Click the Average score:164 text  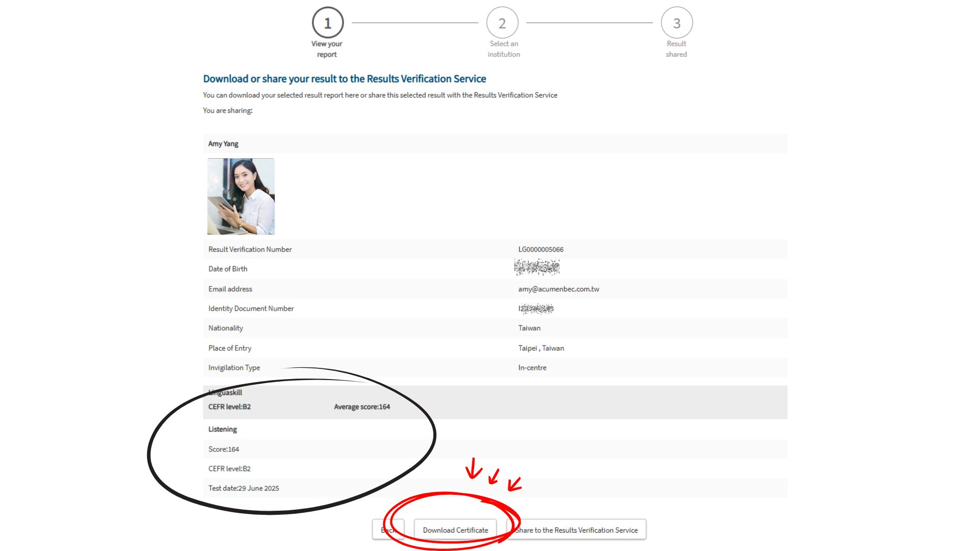click(x=362, y=407)
